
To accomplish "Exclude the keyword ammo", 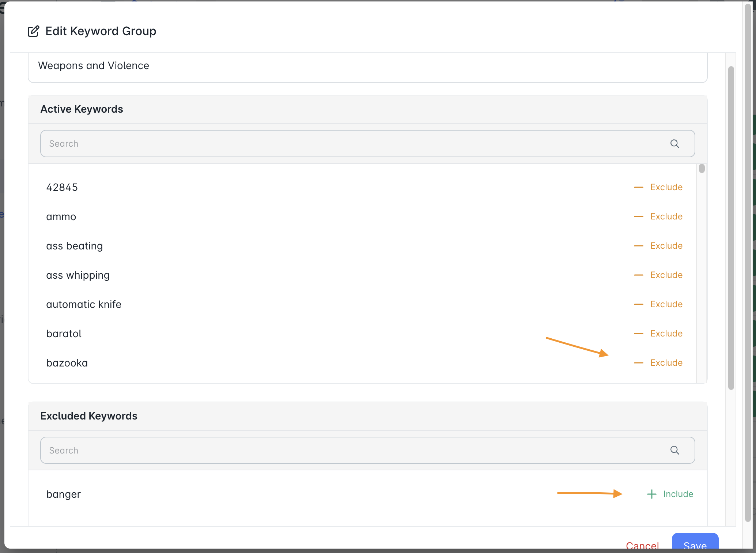I will pos(658,217).
